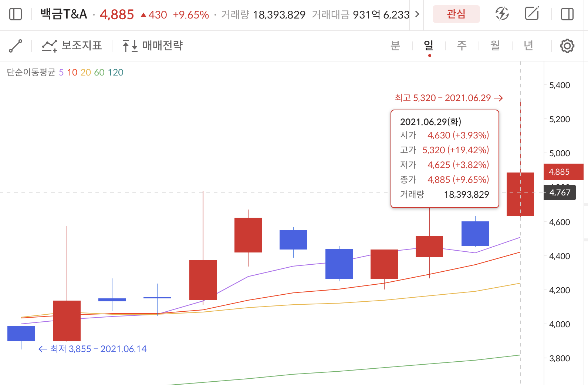This screenshot has height=385, width=588.
Task: Add stock to watchlist with 관심 button
Action: [x=456, y=14]
